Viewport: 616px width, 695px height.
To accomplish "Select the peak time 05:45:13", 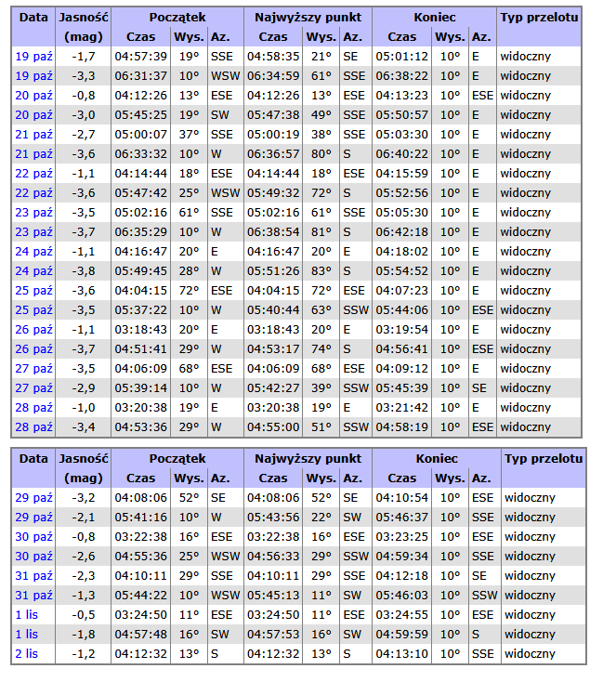I will 273,595.
